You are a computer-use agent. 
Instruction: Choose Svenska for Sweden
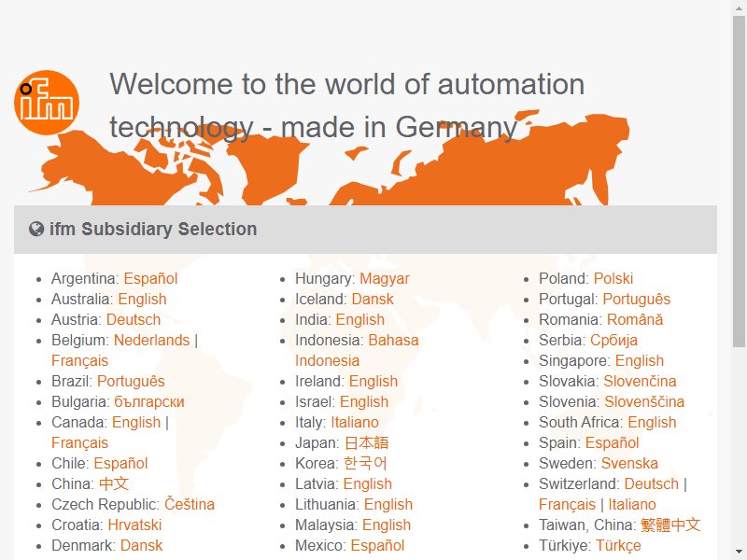point(629,463)
